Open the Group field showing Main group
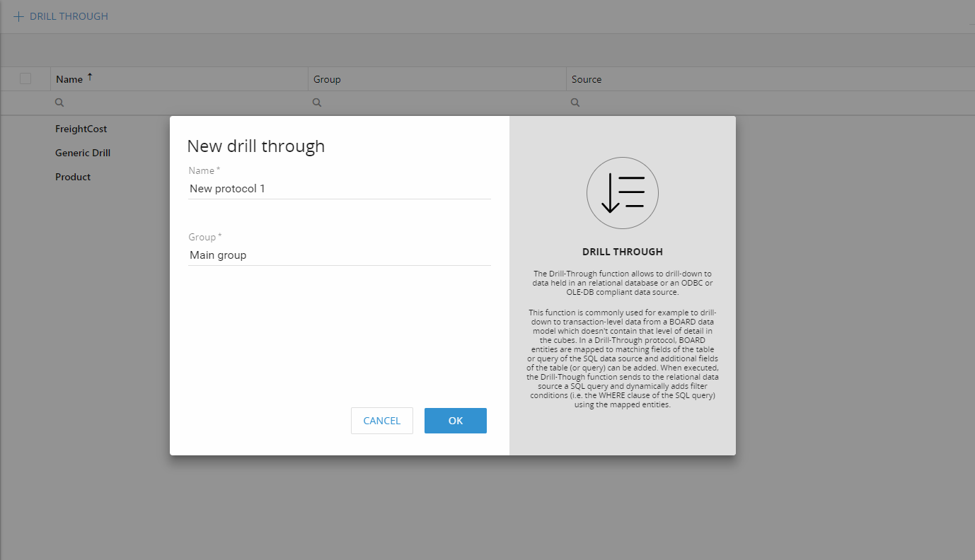This screenshot has width=975, height=560. tap(339, 255)
